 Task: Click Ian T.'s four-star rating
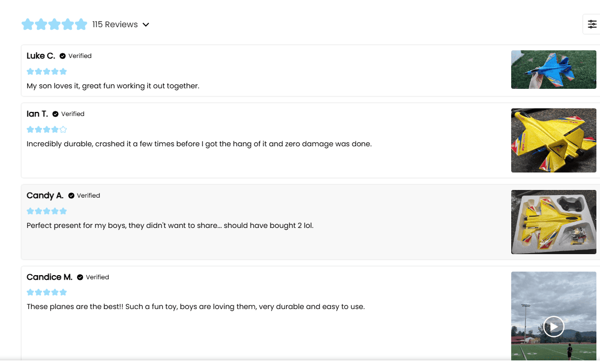coord(47,129)
